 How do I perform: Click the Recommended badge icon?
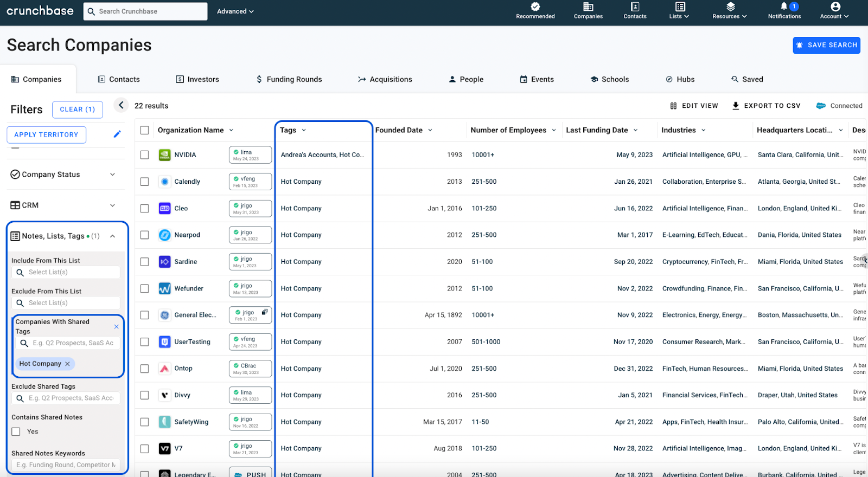click(535, 7)
